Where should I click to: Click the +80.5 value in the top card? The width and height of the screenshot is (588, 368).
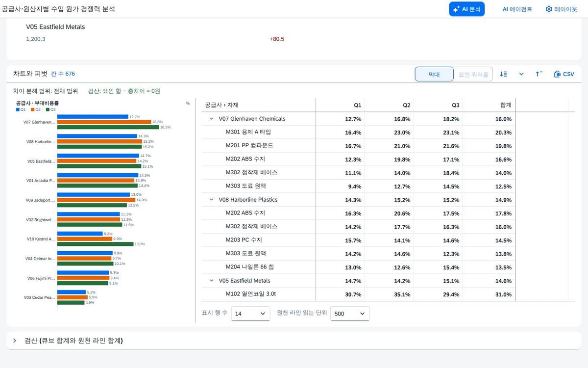pyautogui.click(x=277, y=39)
